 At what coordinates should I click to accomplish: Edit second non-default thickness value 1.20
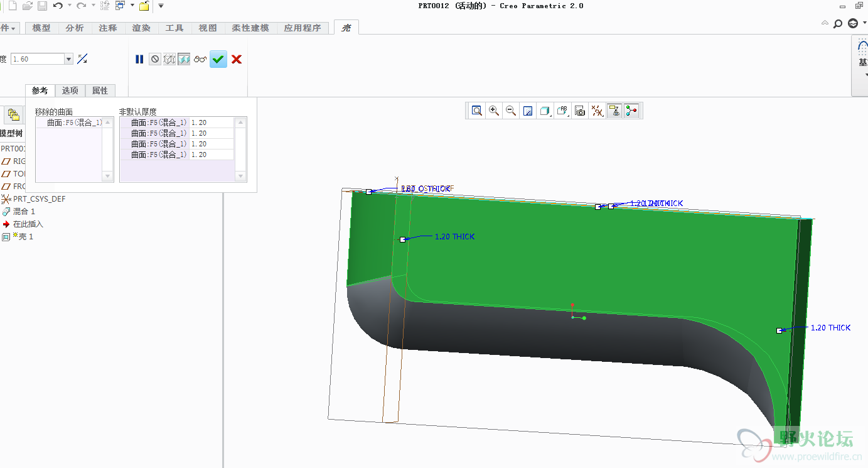tap(212, 133)
